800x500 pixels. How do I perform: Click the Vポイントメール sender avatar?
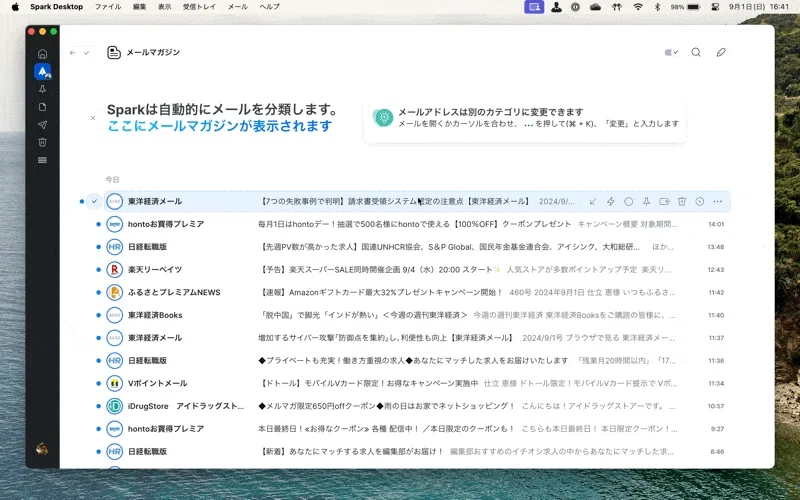coord(114,383)
